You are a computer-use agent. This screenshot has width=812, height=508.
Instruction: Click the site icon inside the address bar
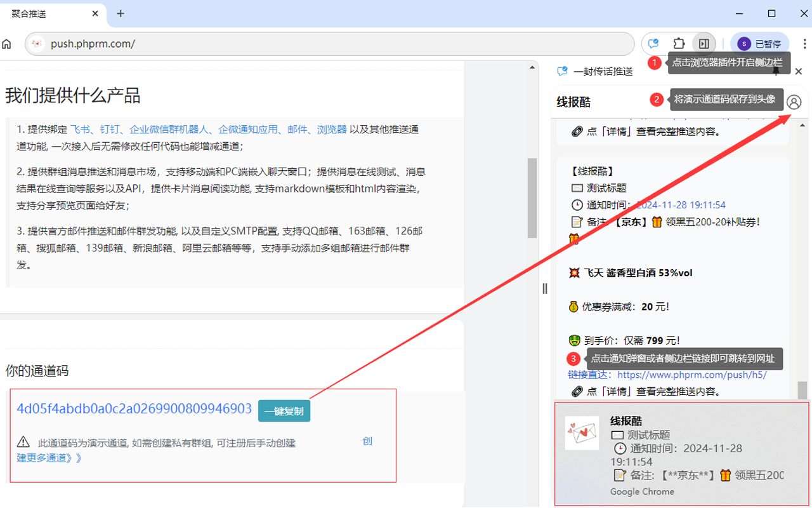[37, 44]
